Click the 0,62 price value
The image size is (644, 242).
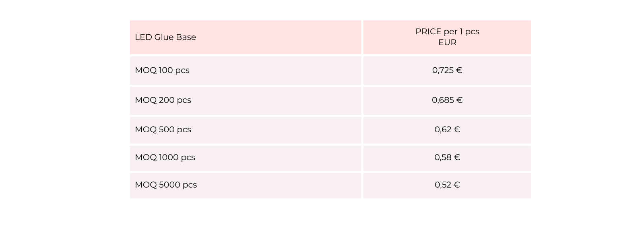click(x=443, y=129)
